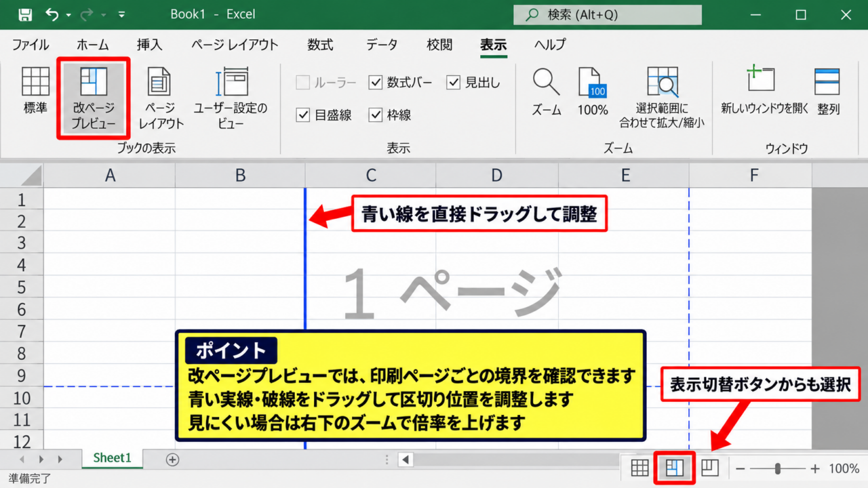The width and height of the screenshot is (868, 488).
Task: Click the select-all corner triangle
Action: point(30,176)
